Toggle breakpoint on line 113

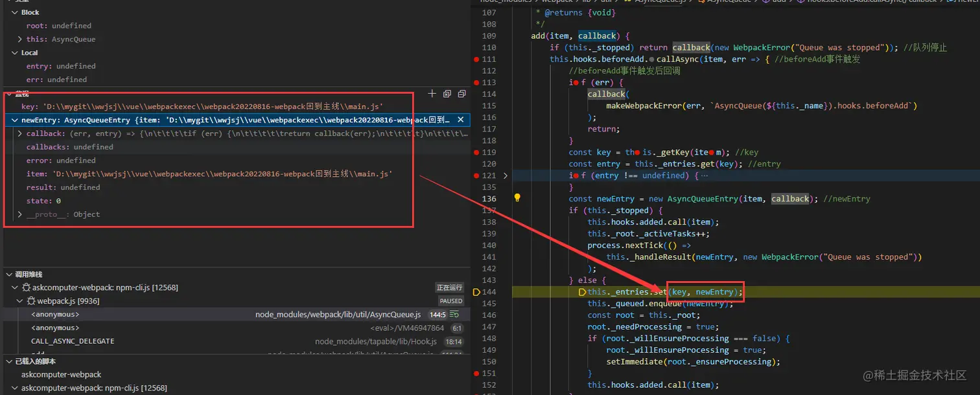[x=476, y=82]
